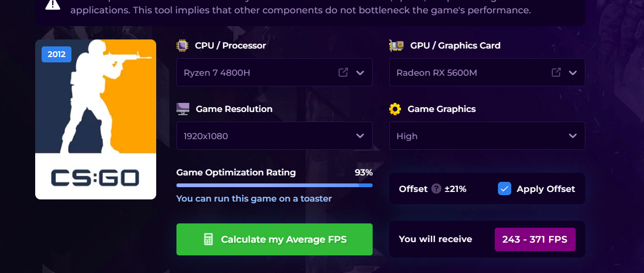The width and height of the screenshot is (644, 273).
Task: Click the calculator icon on the green button
Action: pos(208,239)
